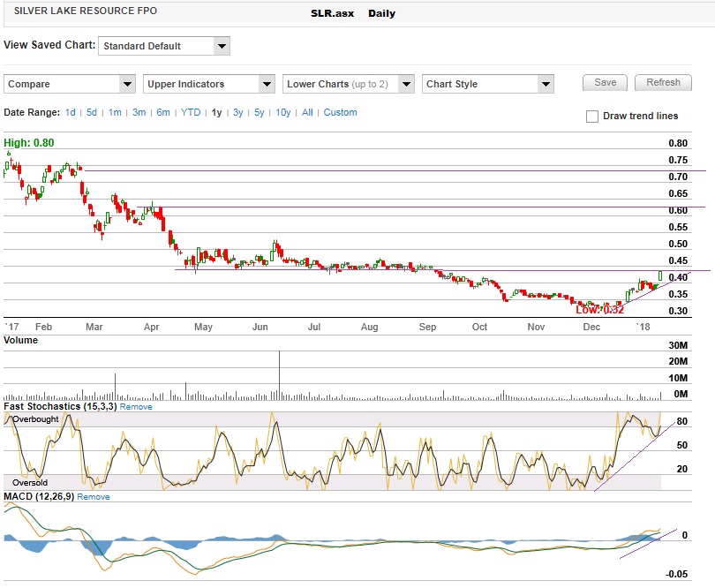Viewport: 715px width, 588px height.
Task: Click the Refresh button
Action: (x=663, y=83)
